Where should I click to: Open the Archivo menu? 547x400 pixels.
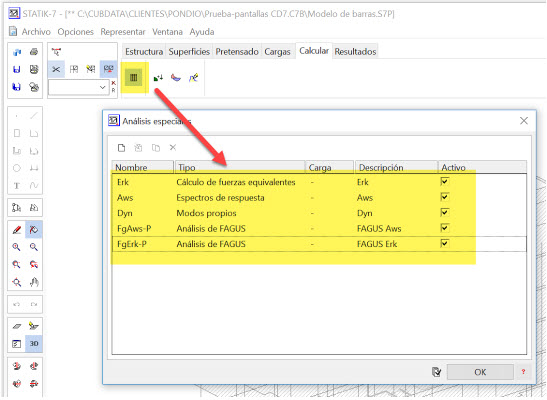36,32
